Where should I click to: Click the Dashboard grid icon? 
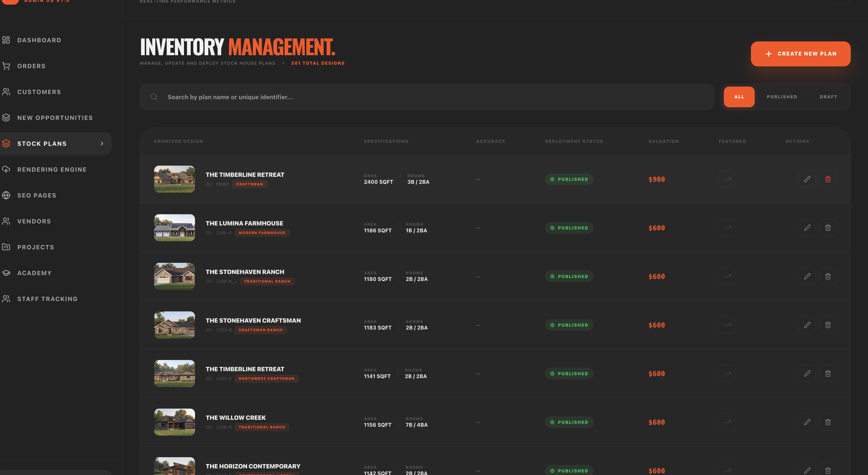coord(6,40)
